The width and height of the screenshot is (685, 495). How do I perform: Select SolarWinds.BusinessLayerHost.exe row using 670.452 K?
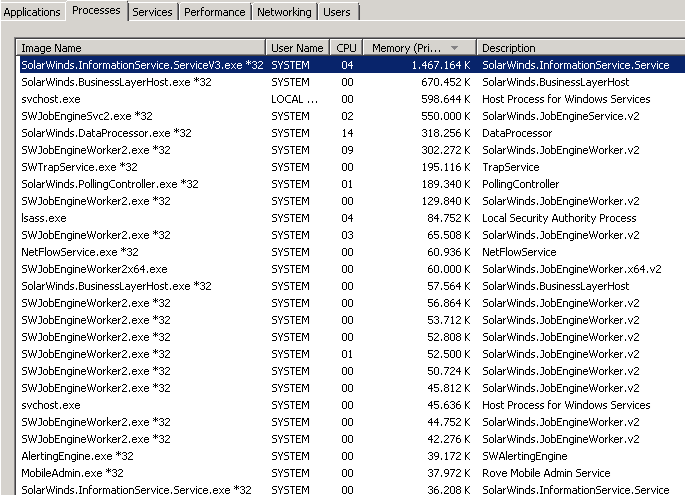tap(351, 82)
